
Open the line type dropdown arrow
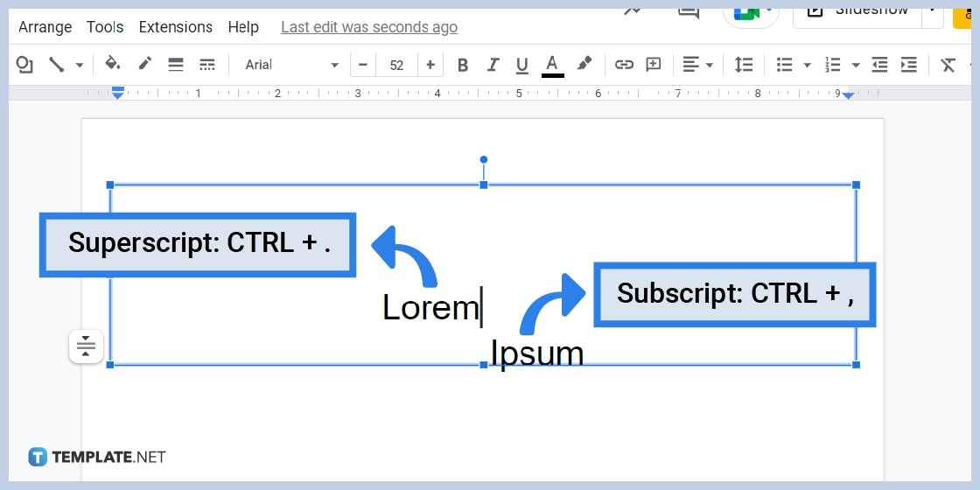click(80, 65)
